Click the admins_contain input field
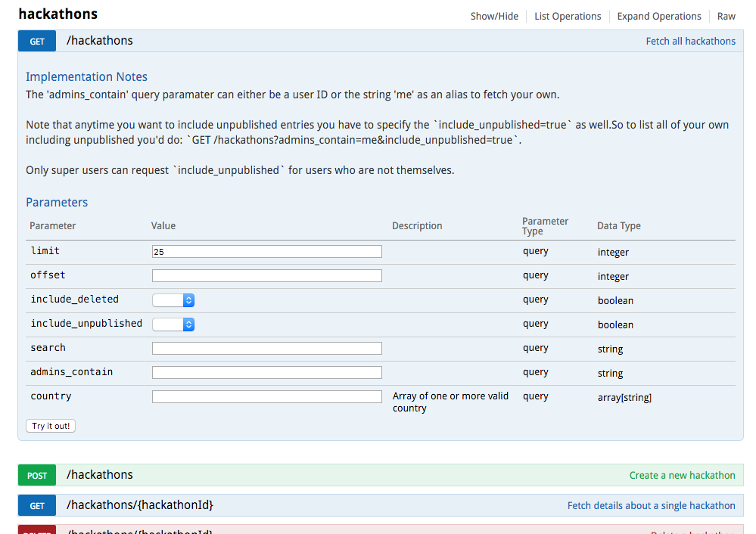Viewport: 756px width, 534px height. pyautogui.click(x=266, y=373)
